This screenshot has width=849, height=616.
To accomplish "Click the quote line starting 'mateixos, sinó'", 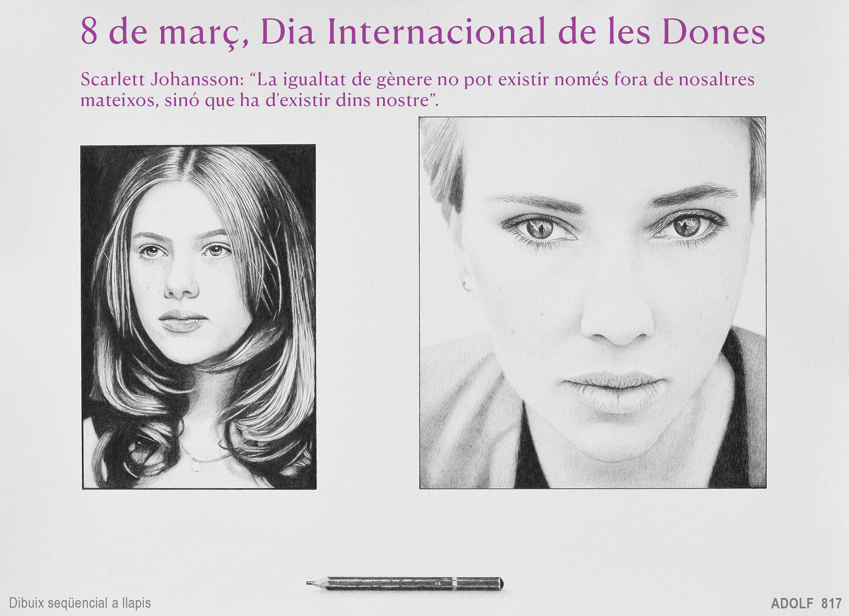I will (259, 101).
